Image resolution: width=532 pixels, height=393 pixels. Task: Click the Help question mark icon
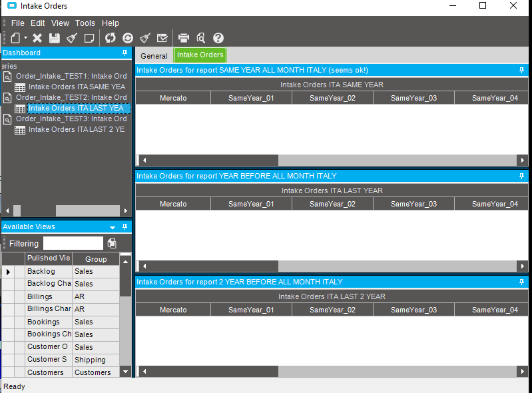(x=218, y=38)
